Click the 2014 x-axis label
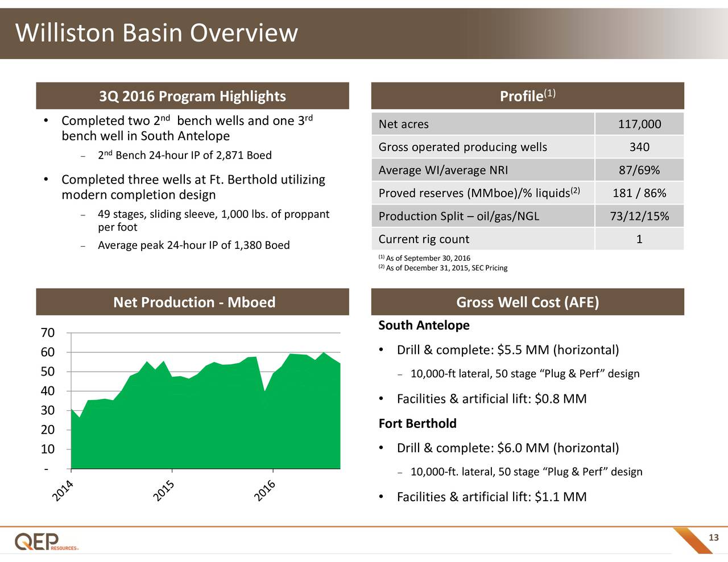The height and width of the screenshot is (562, 728). coord(63,492)
